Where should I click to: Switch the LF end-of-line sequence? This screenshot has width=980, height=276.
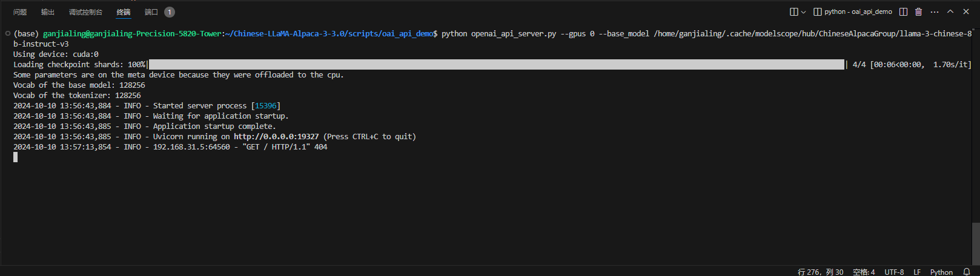tap(917, 272)
